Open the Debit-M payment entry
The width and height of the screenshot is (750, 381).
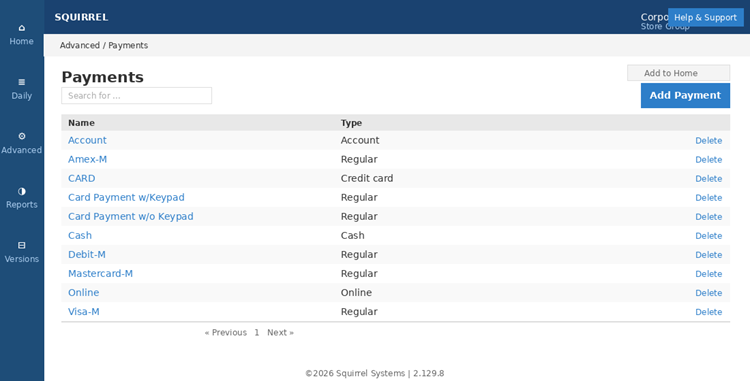click(87, 255)
